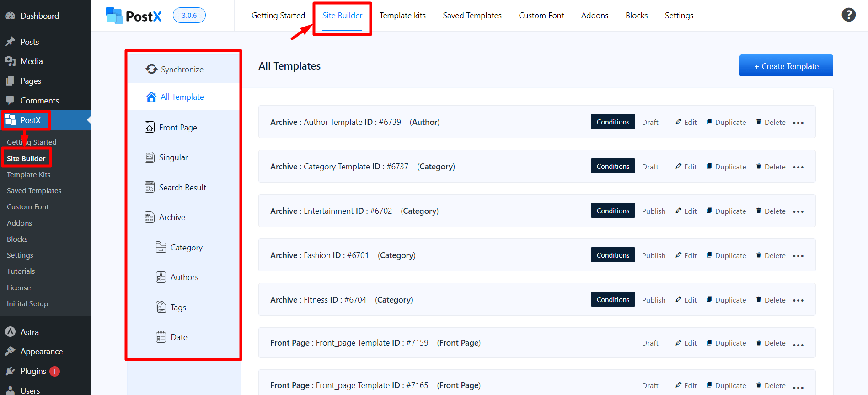Open License in PostX submenu
The image size is (868, 395).
click(x=19, y=287)
